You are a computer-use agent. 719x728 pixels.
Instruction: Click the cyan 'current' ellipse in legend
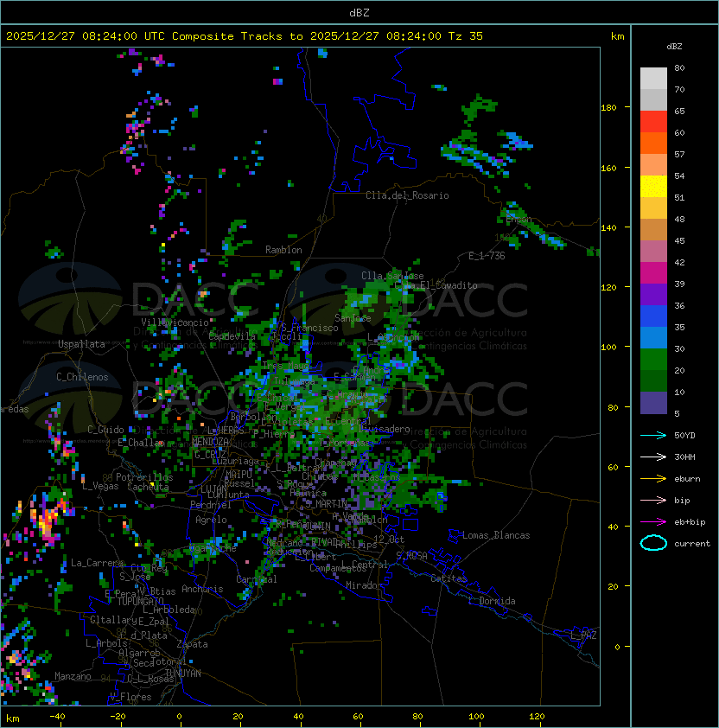pyautogui.click(x=653, y=543)
